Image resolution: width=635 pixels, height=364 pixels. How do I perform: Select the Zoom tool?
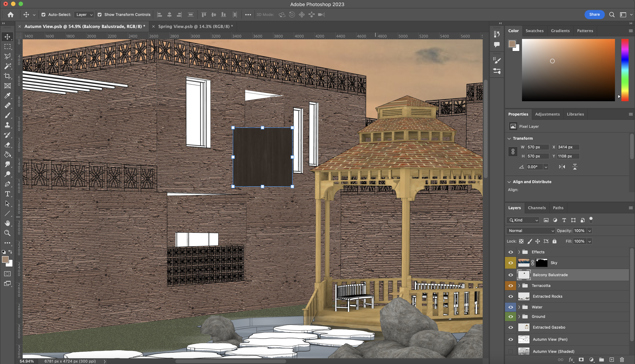click(7, 233)
